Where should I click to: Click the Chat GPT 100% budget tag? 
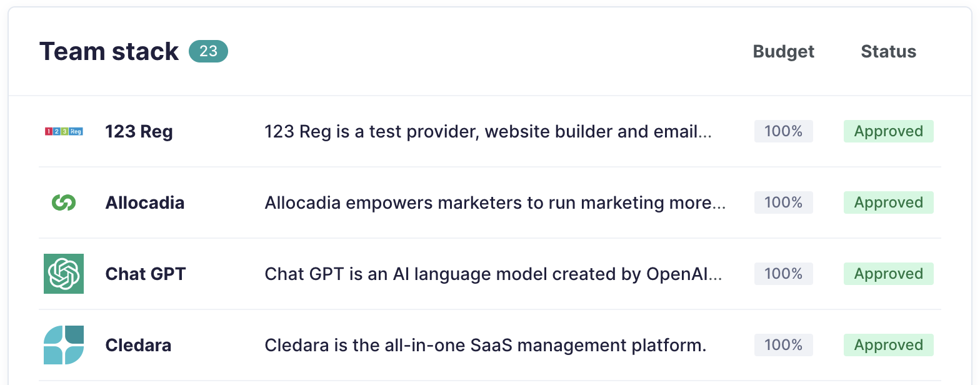pos(784,274)
